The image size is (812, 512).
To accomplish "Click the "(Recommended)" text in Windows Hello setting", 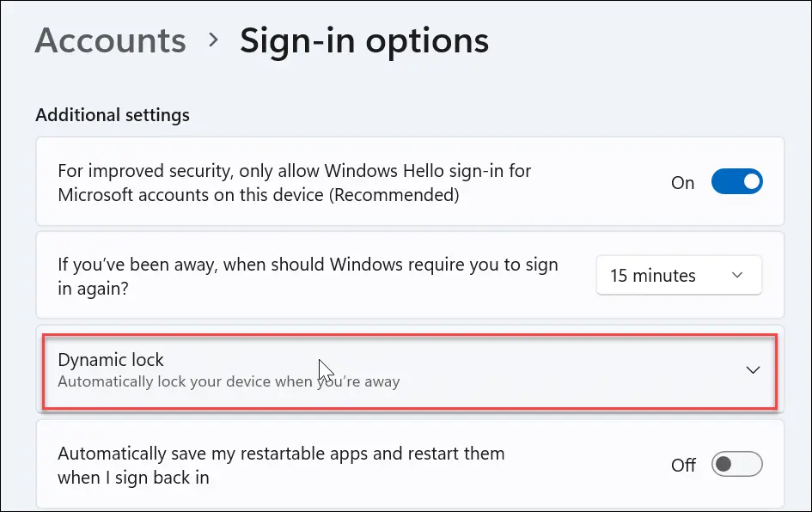I will (396, 195).
